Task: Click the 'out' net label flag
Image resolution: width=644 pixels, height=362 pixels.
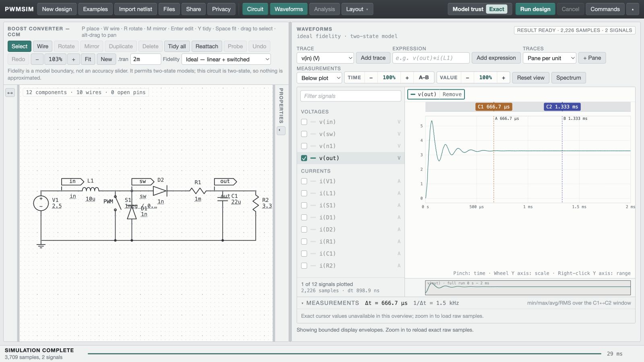Action: click(225, 181)
